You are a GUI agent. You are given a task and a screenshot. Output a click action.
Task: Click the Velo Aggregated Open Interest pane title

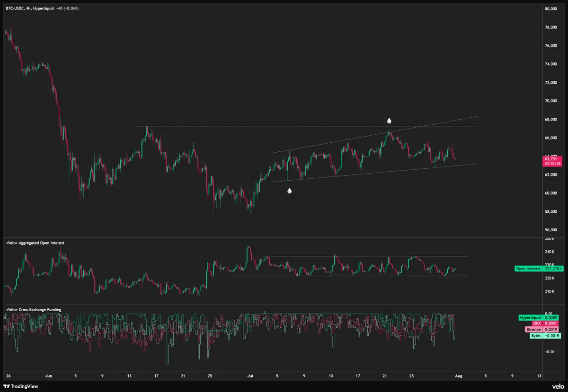point(35,243)
